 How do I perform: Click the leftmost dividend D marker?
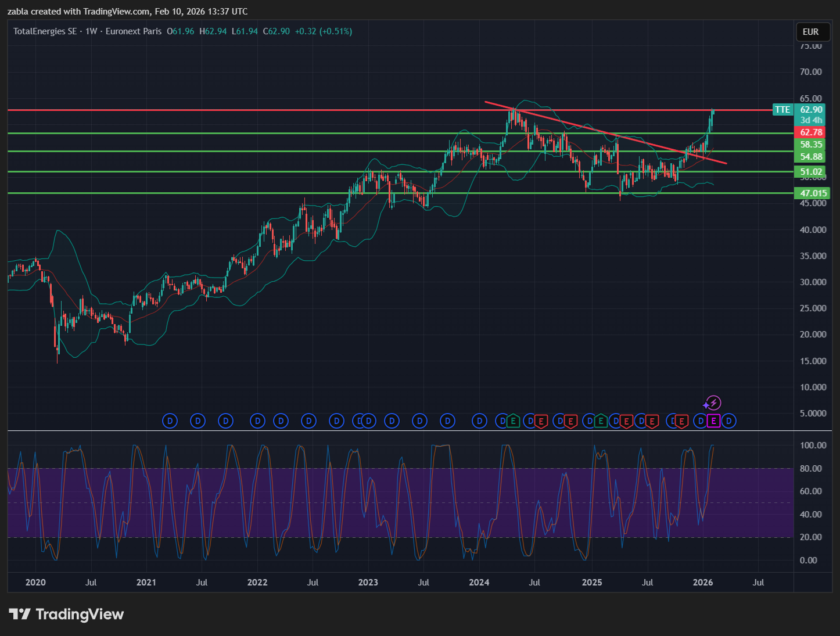tap(170, 421)
